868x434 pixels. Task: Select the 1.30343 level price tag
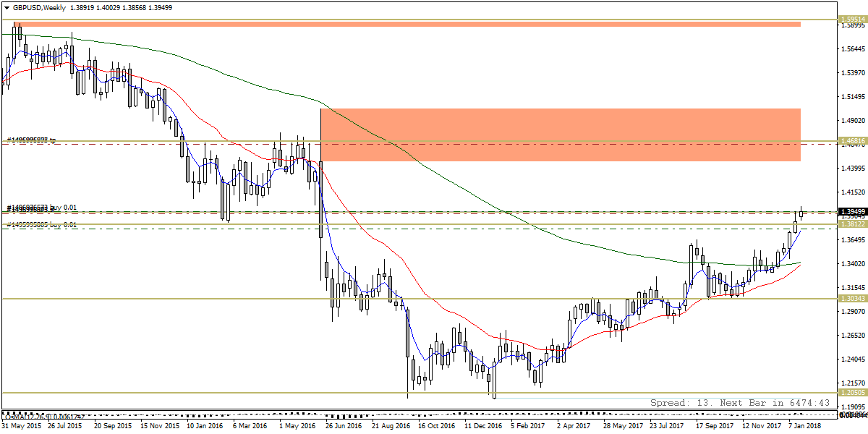pos(852,298)
